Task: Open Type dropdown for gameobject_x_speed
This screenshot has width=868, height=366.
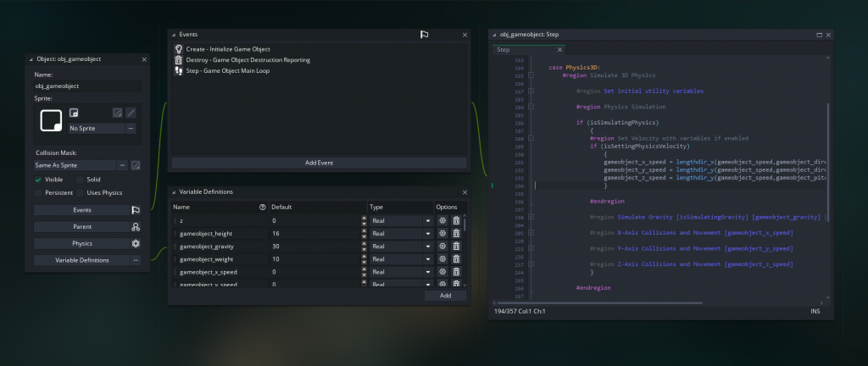Action: [428, 271]
